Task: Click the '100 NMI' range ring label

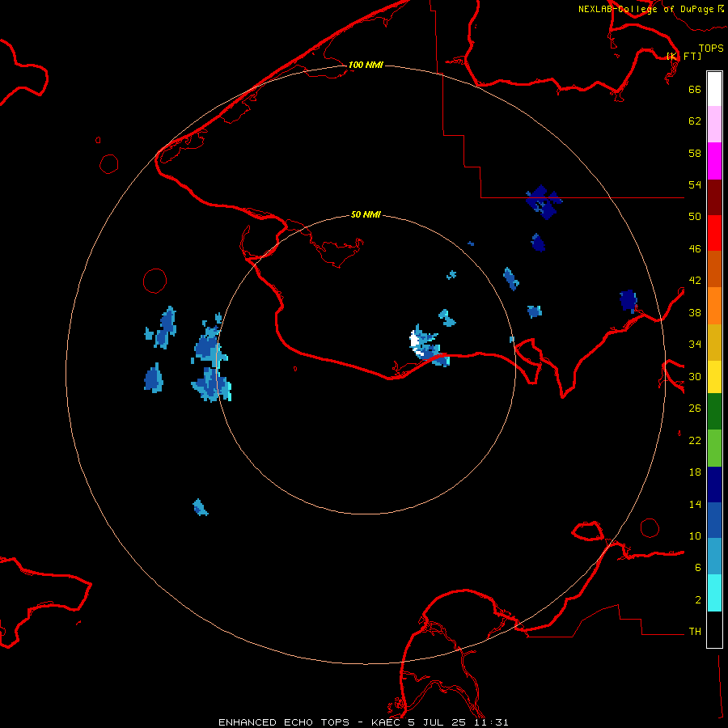Action: pyautogui.click(x=366, y=65)
